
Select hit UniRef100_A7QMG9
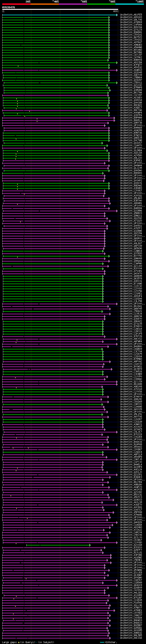131,22
